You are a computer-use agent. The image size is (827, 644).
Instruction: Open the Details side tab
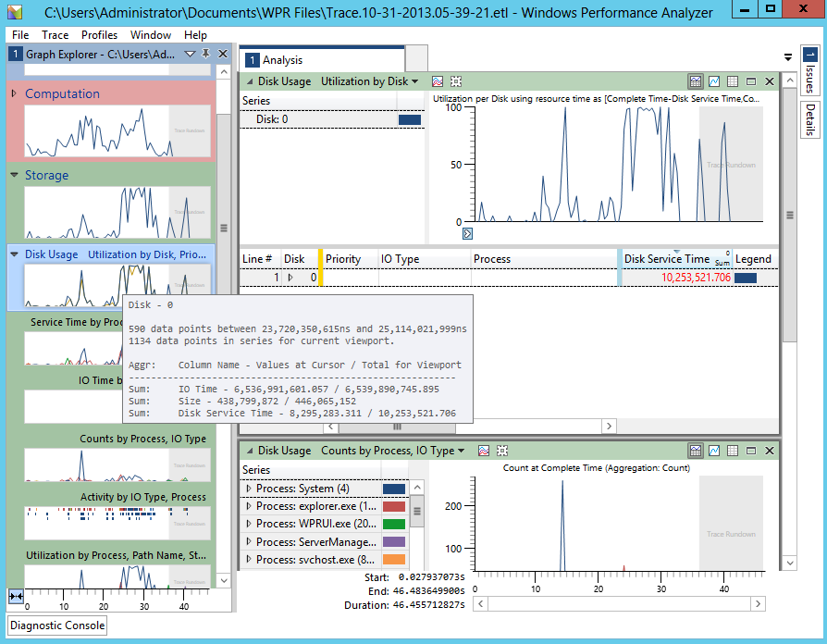click(810, 119)
